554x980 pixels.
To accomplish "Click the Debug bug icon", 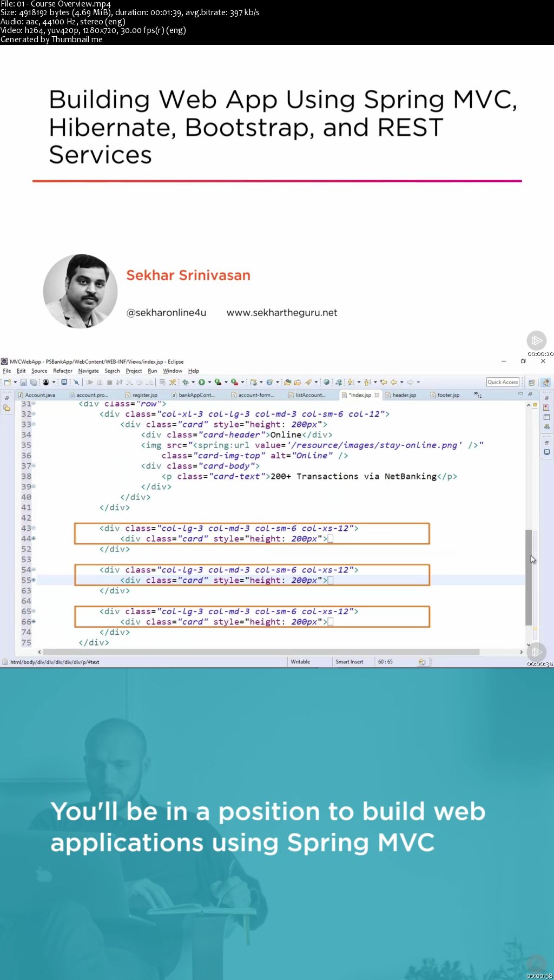I will click(185, 382).
